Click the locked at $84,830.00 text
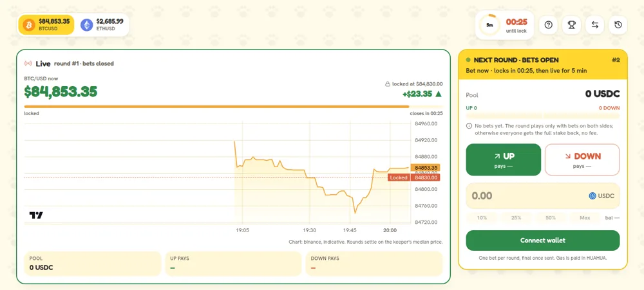Viewport: 644px width, 290px height. coord(417,84)
